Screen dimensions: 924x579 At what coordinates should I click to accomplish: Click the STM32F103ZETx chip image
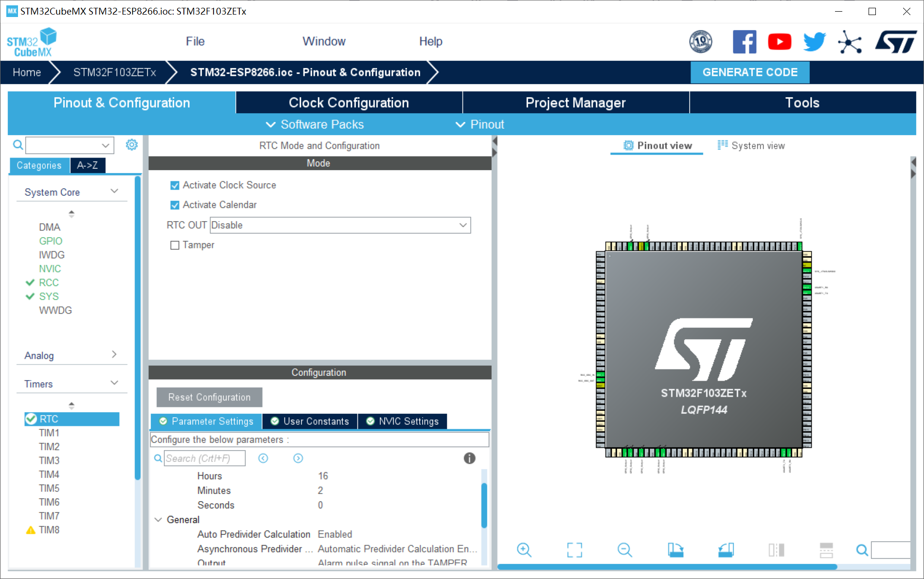tap(704, 350)
